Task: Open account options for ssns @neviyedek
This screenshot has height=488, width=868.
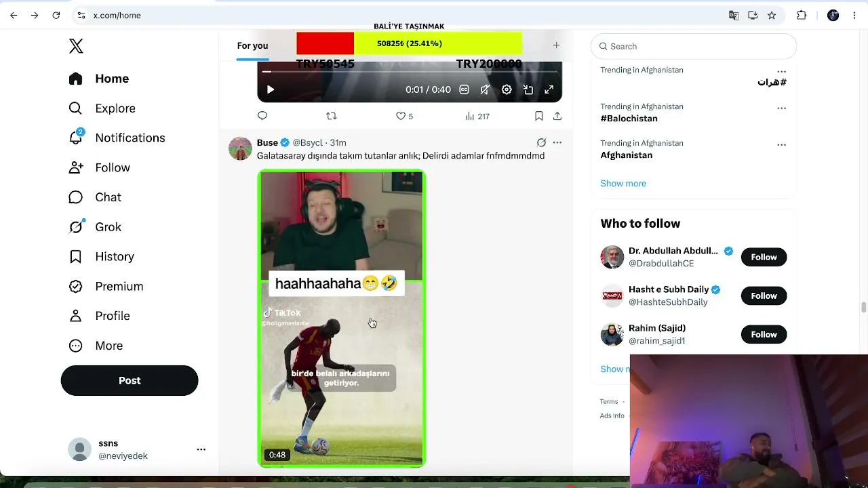Action: tap(201, 449)
